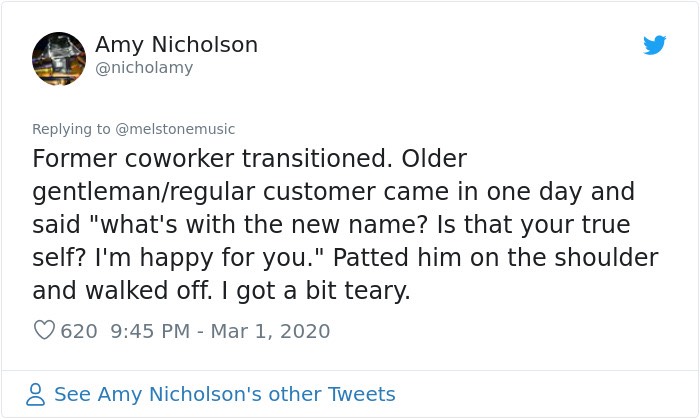Click the word 'Tweets' in footer link
The width and height of the screenshot is (700, 419).
[362, 394]
